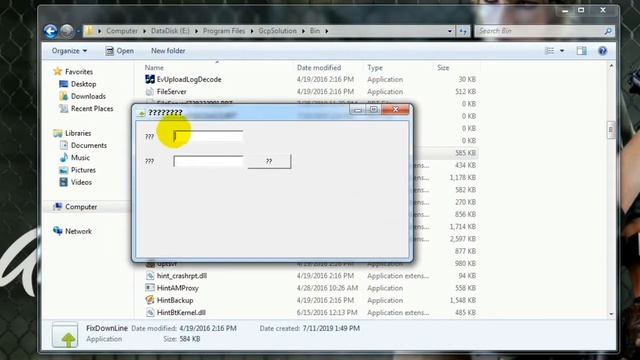Click the Computer breadcrumb segment

pos(122,31)
